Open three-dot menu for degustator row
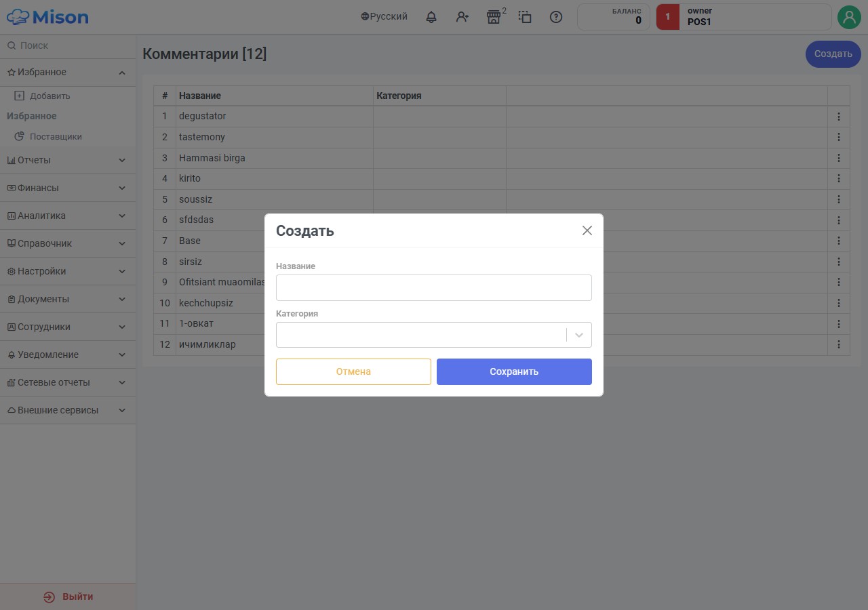This screenshot has height=610, width=868. (x=839, y=117)
